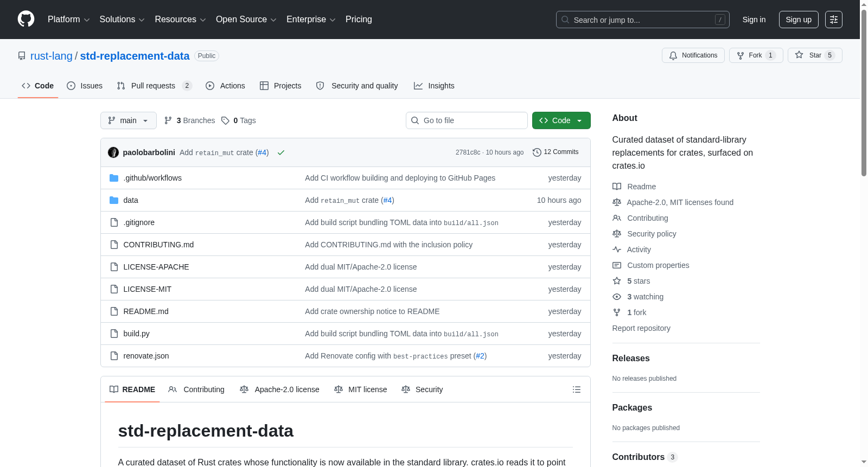Switch to the Projects tab
868x467 pixels.
280,86
